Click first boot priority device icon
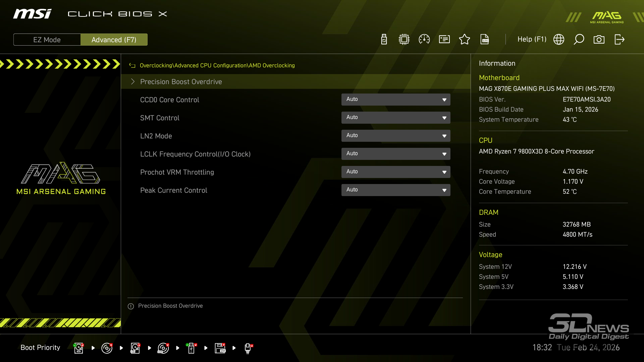The image size is (644, 362). [78, 348]
